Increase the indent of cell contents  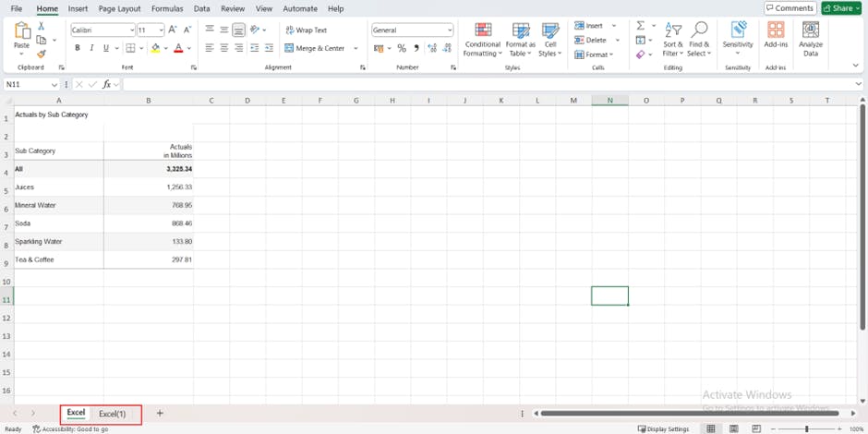click(269, 48)
